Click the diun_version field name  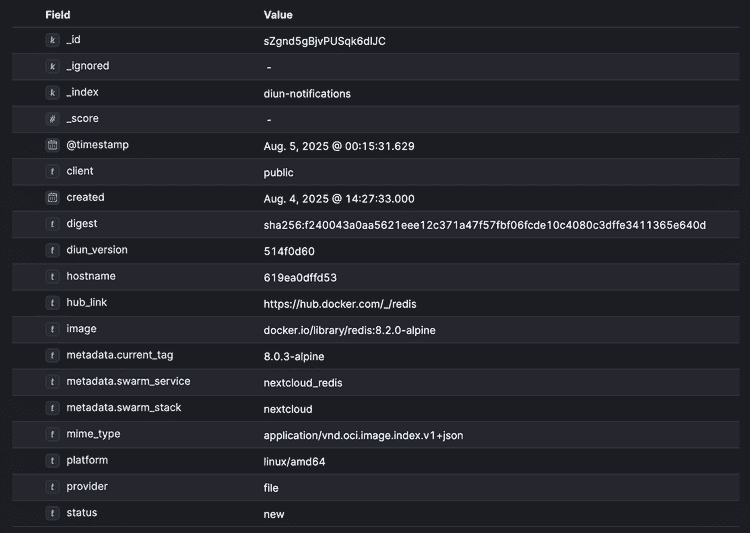tap(97, 250)
